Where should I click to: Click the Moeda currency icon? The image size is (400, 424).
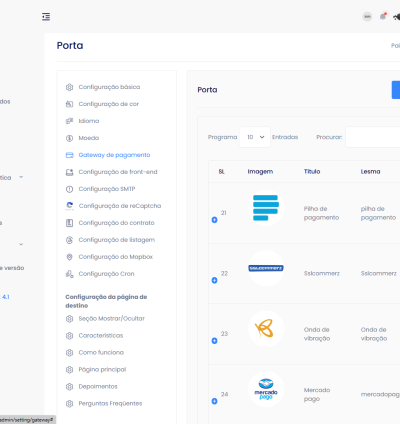click(x=69, y=138)
